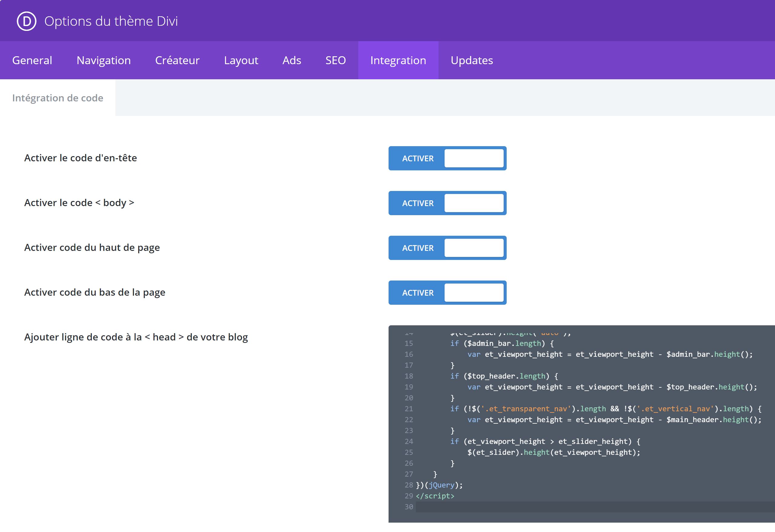The height and width of the screenshot is (532, 775).
Task: Disable the body code toggle
Action: point(447,203)
